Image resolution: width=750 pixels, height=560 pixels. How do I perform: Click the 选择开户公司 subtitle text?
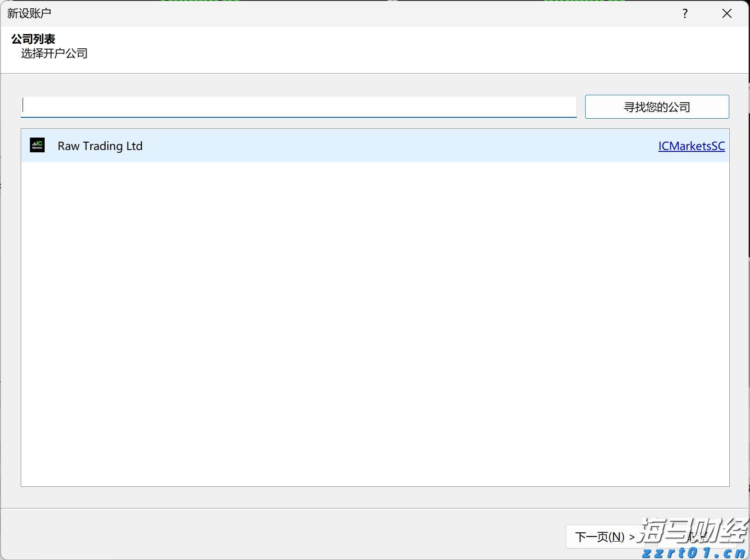[x=54, y=53]
